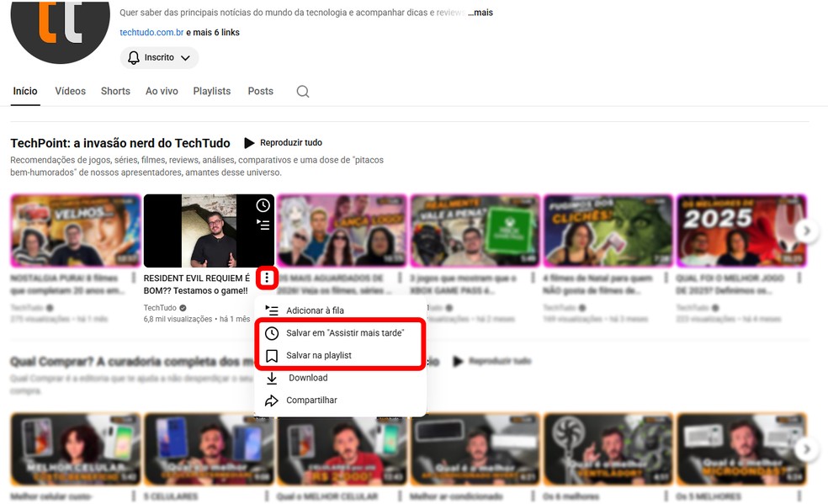The width and height of the screenshot is (828, 504).
Task: Click the watch later clock on Resident Evil thumbnail
Action: pyautogui.click(x=261, y=204)
